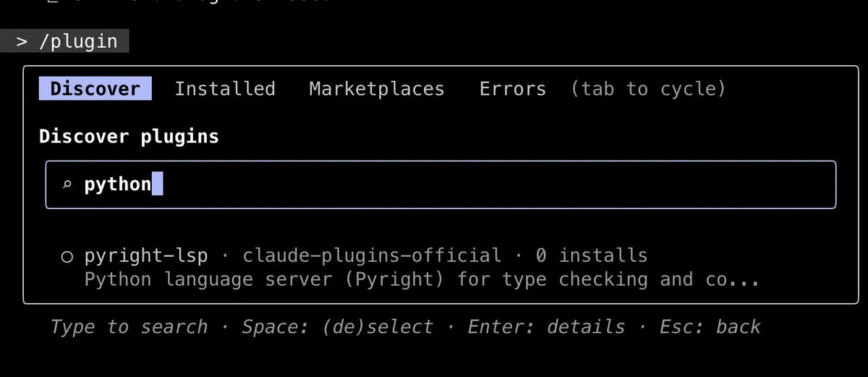The image size is (868, 377).
Task: Click the text cursor block after python
Action: click(x=158, y=185)
